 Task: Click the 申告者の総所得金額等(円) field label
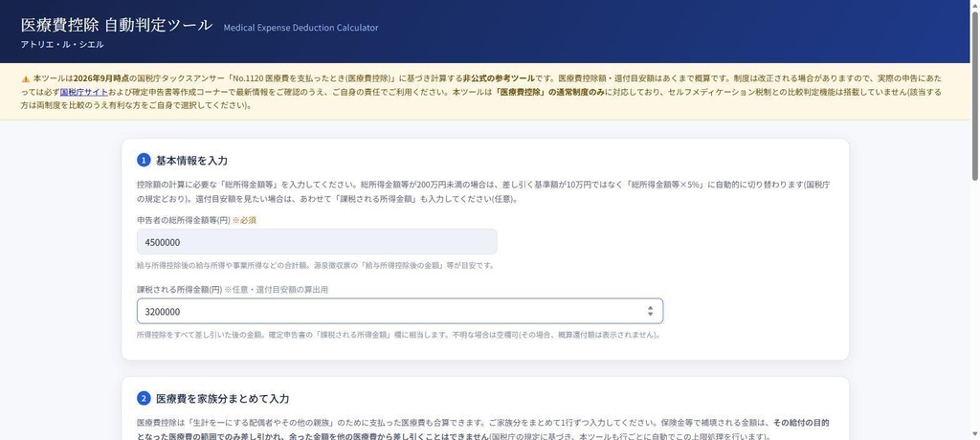tap(183, 220)
